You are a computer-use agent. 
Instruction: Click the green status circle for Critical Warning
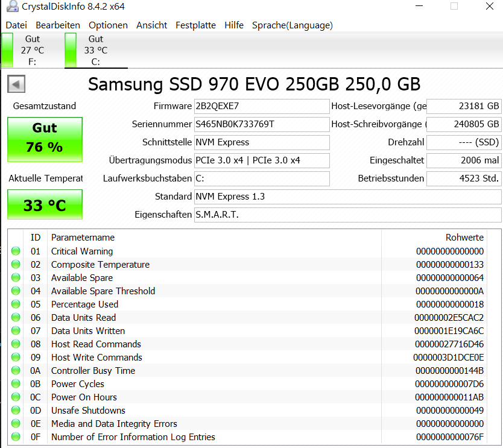point(16,251)
